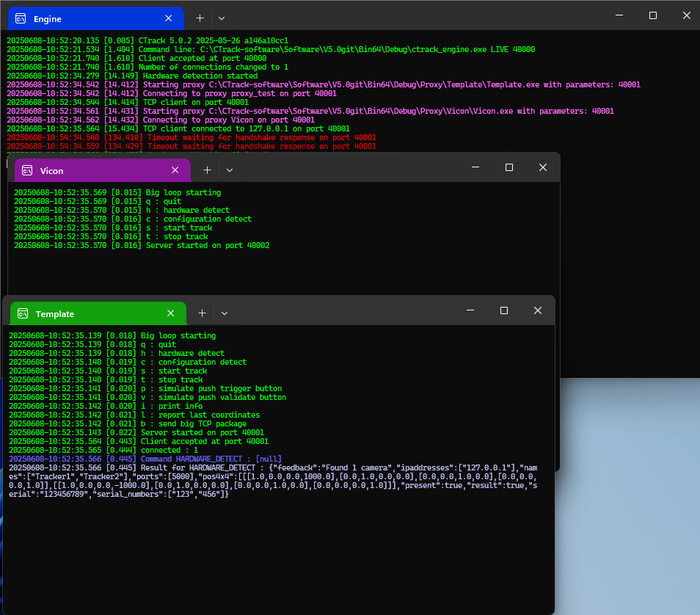Close the Engine tab
700x615 pixels.
[169, 18]
